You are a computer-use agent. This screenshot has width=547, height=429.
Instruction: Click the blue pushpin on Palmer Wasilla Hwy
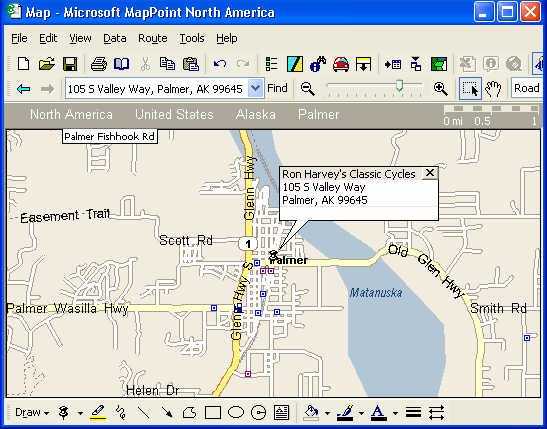coord(214,308)
